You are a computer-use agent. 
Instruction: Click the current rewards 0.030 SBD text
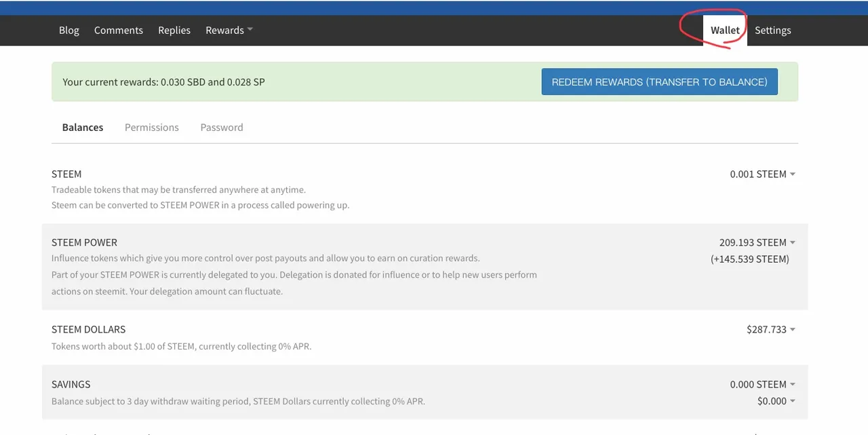point(163,82)
